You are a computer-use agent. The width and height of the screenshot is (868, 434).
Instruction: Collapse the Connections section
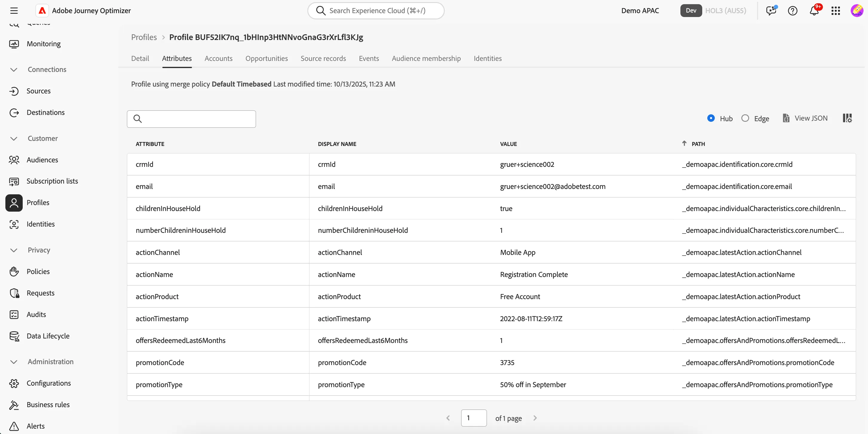[14, 70]
